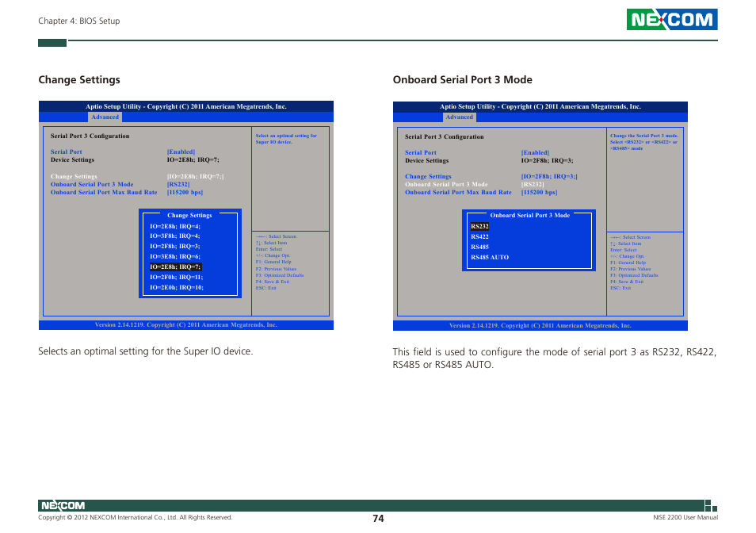Open [115200 bps] value in Change Settings screenshot
The height and width of the screenshot is (533, 756).
point(185,192)
